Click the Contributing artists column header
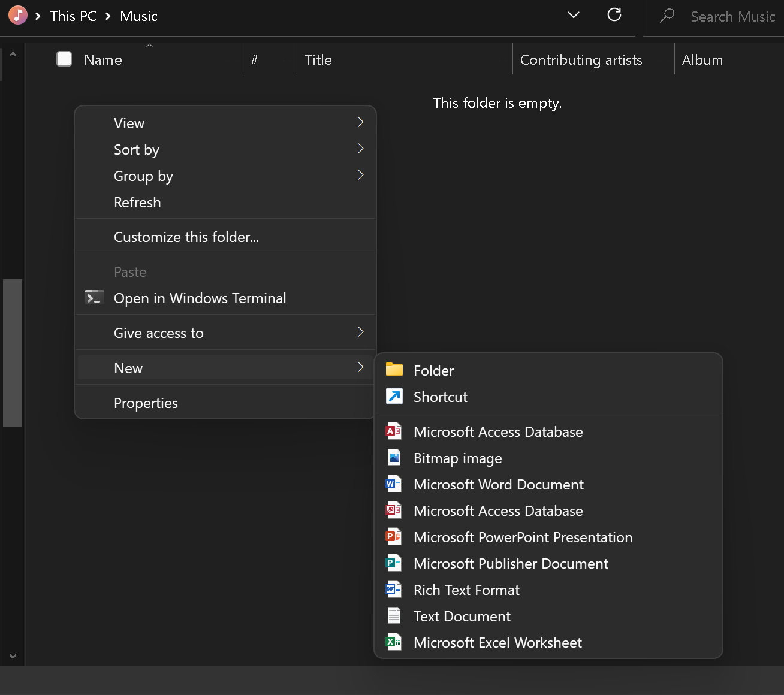The width and height of the screenshot is (784, 695). point(581,60)
